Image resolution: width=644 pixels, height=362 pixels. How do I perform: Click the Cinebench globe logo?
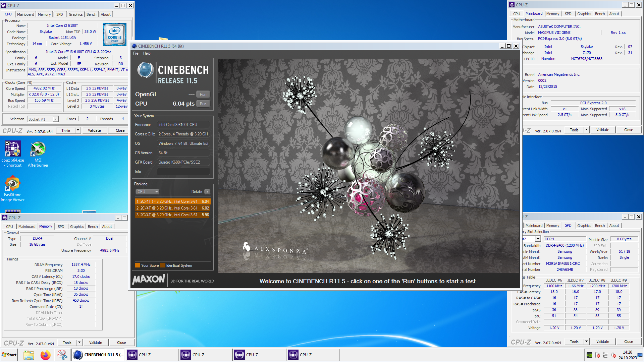(x=146, y=70)
